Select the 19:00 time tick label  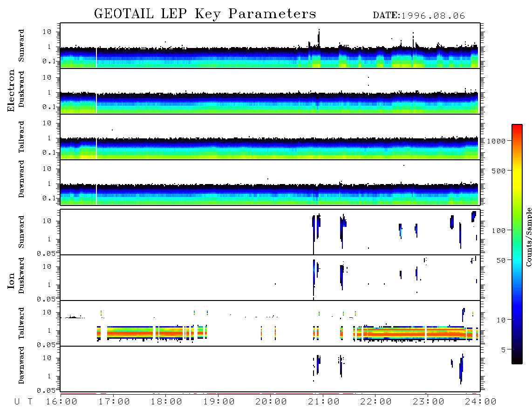[219, 402]
